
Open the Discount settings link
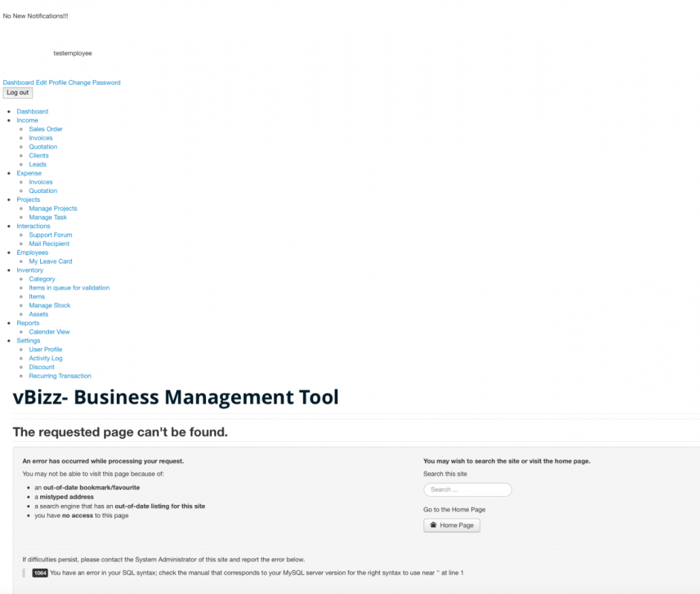42,367
